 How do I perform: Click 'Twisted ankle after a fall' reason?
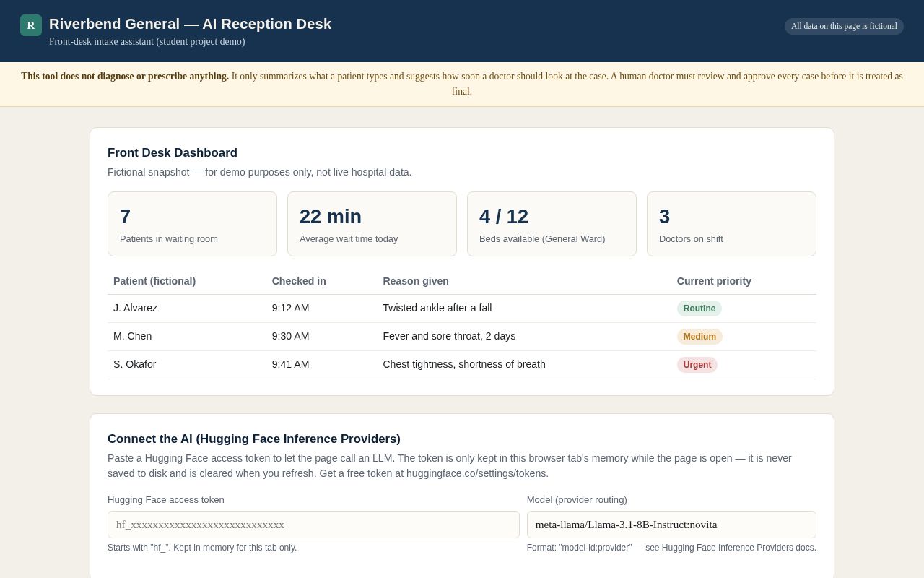click(x=437, y=308)
